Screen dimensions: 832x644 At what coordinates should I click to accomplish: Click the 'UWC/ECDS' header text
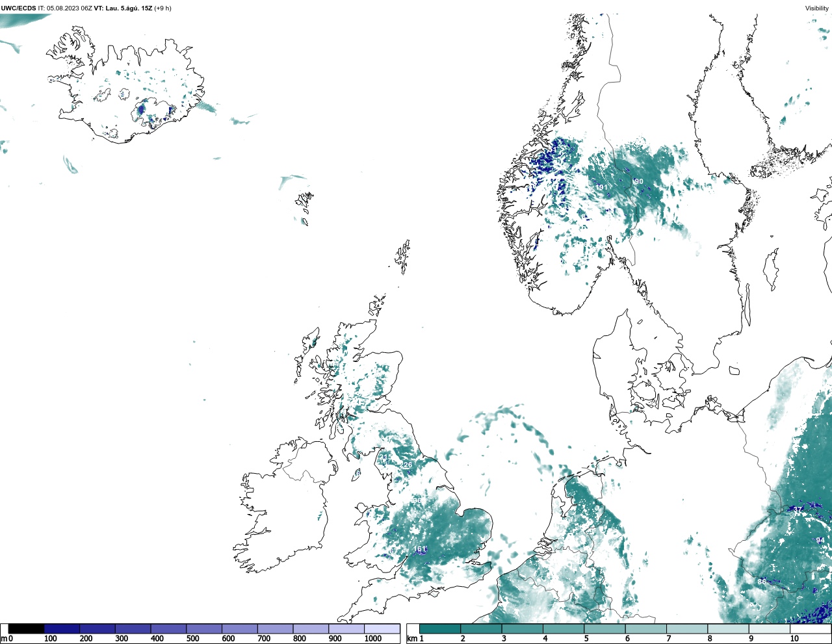point(18,8)
